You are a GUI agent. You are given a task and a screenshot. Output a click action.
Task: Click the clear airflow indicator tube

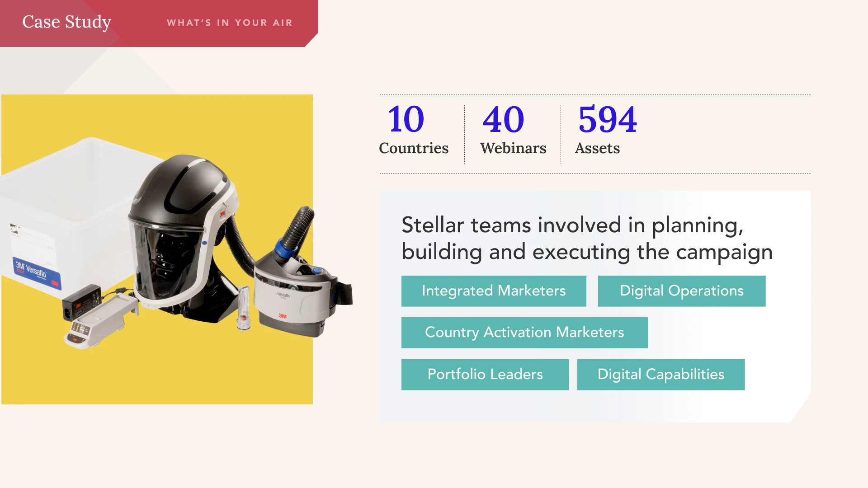(244, 307)
